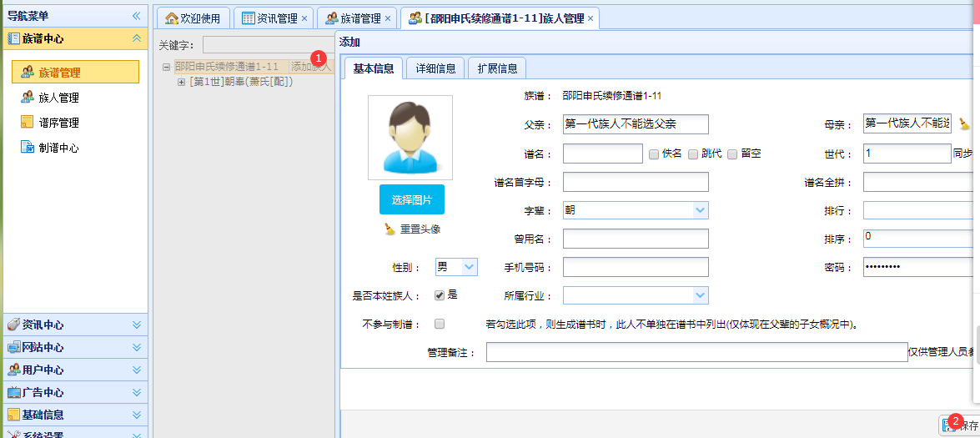
Task: Close the 资讯管理 tab
Action: (x=304, y=18)
